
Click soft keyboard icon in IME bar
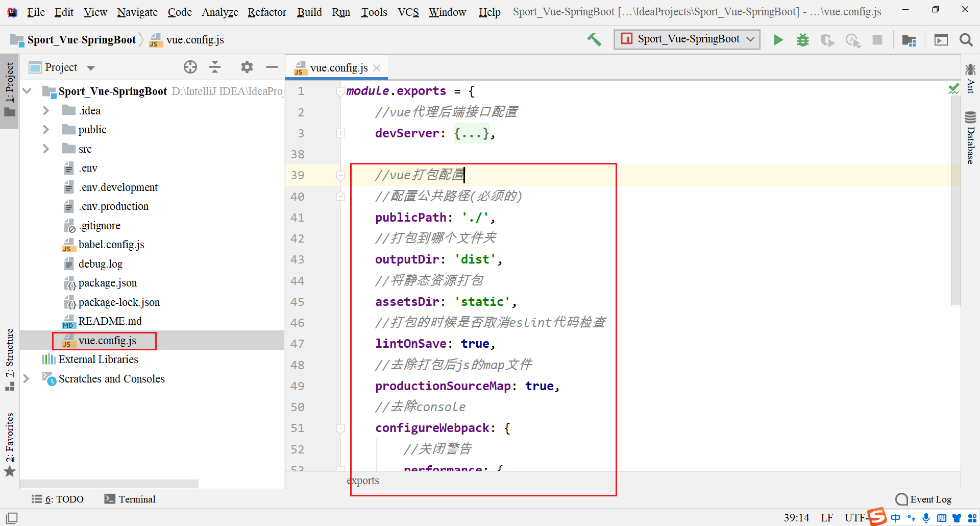(x=942, y=518)
